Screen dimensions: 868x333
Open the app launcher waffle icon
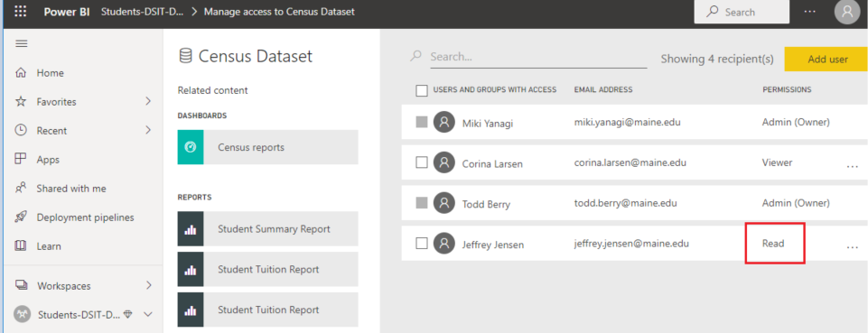[x=20, y=12]
